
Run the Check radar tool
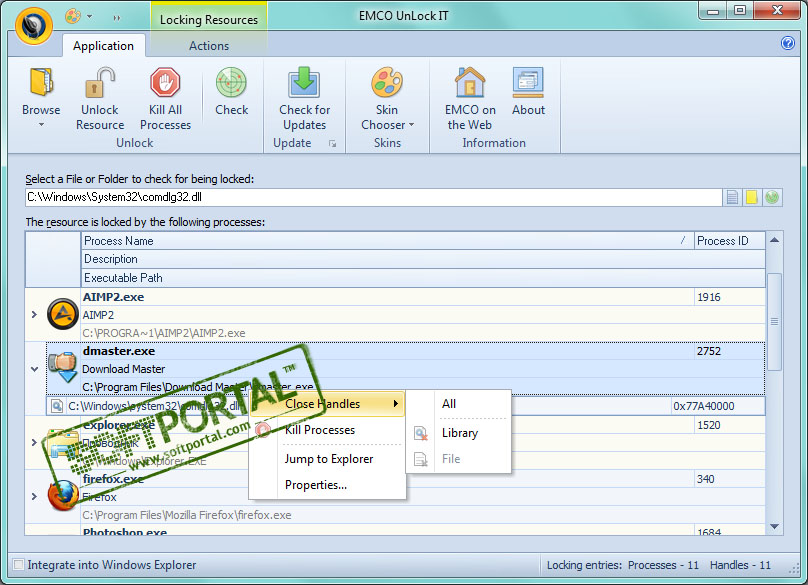point(231,82)
